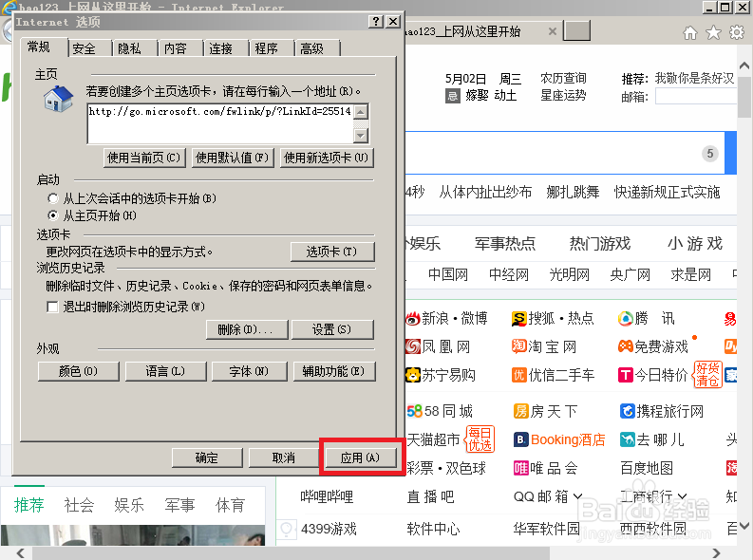The width and height of the screenshot is (753, 560).
Task: Select 从主页开始 radio option
Action: click(53, 215)
